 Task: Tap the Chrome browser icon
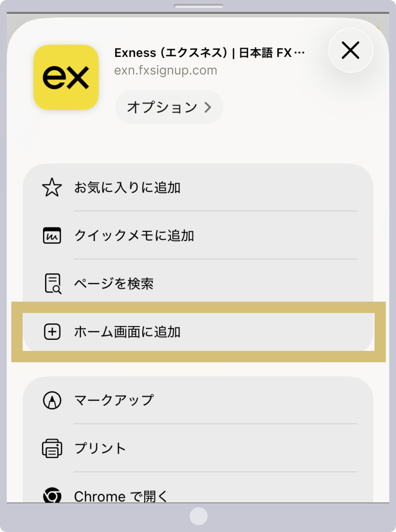tap(52, 495)
